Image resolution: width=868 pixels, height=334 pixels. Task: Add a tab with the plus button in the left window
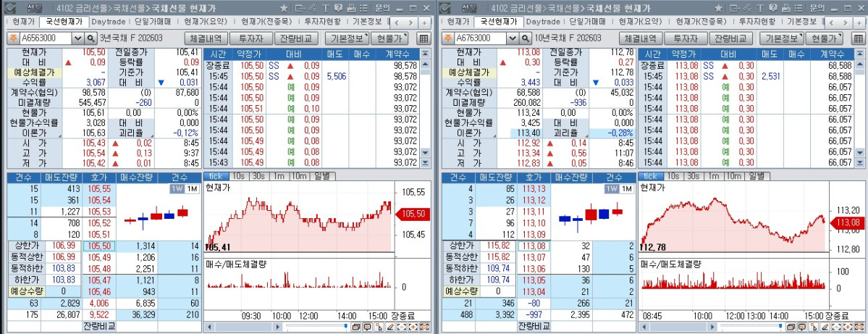pyautogui.click(x=424, y=22)
